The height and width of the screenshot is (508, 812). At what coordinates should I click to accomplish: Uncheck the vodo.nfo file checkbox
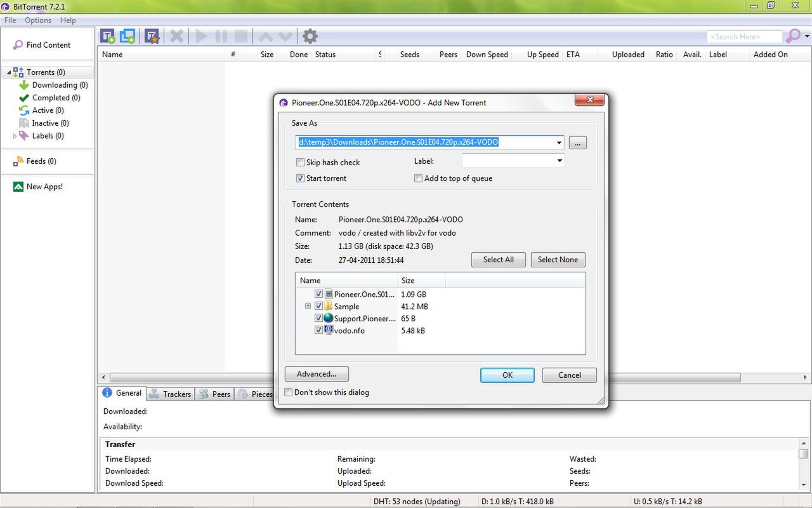click(x=319, y=330)
